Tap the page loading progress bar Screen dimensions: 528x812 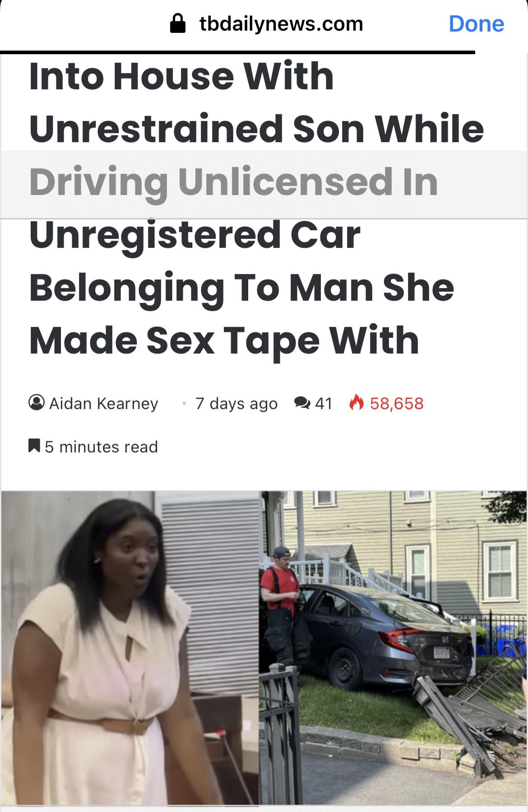237,52
